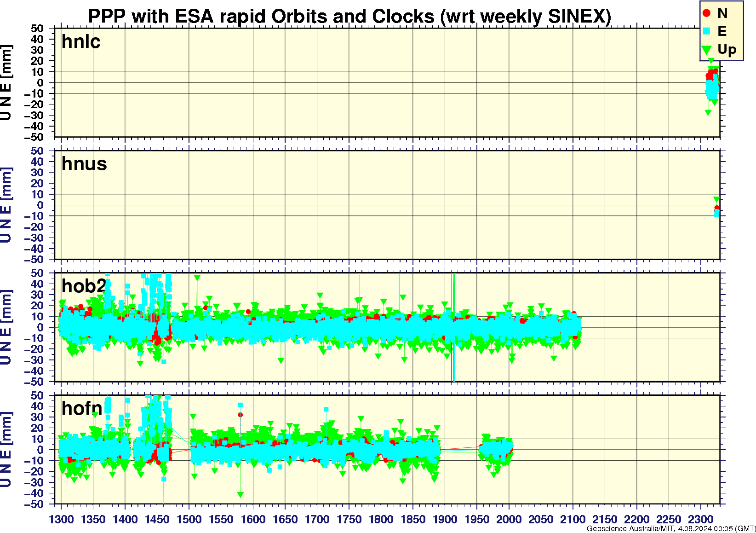
Task: Click the cyan E legend square
Action: (707, 31)
